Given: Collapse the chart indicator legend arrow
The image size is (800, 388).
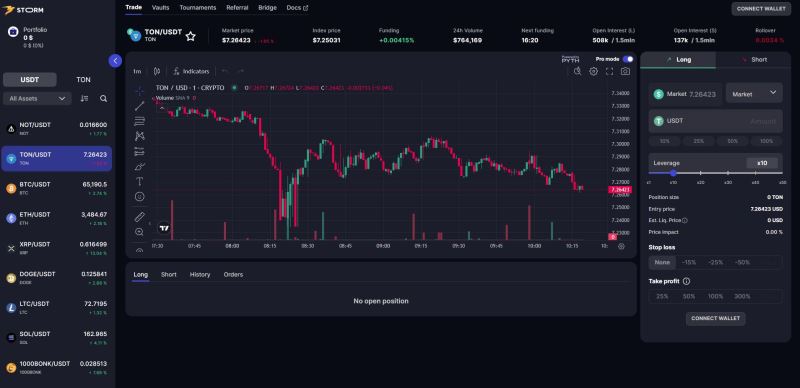Looking at the screenshot, I should (161, 108).
